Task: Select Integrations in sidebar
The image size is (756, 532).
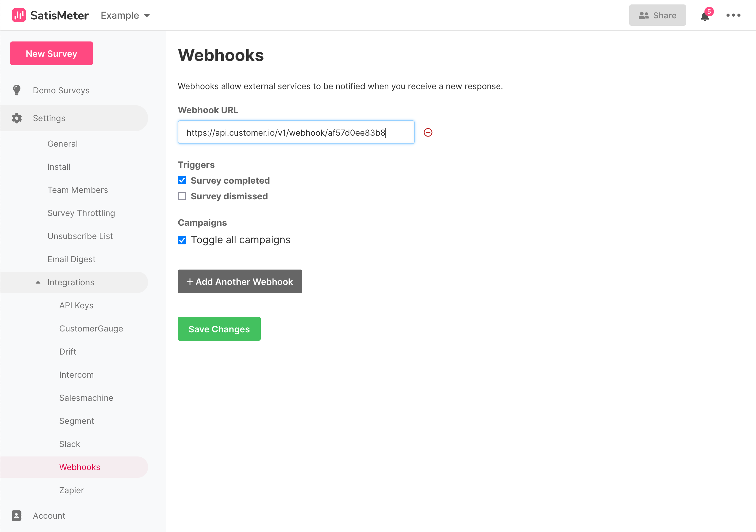Action: (x=74, y=283)
